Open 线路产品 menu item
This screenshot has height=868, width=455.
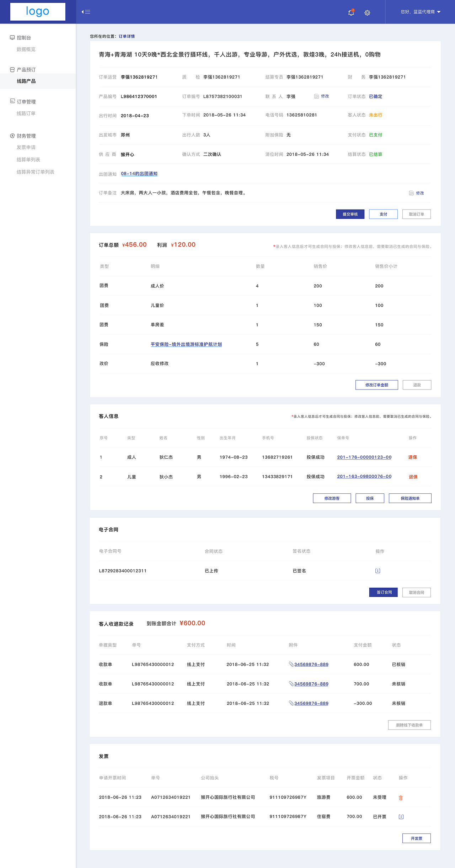coord(26,81)
